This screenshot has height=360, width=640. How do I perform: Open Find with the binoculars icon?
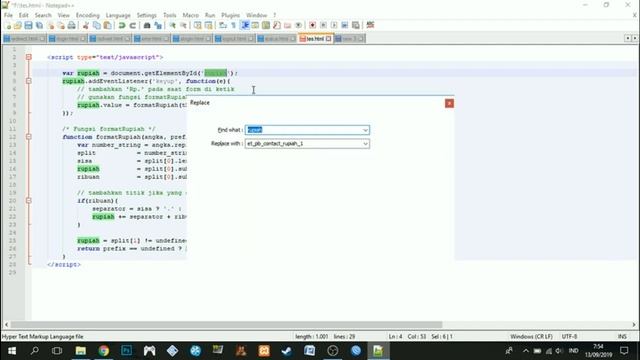click(147, 25)
